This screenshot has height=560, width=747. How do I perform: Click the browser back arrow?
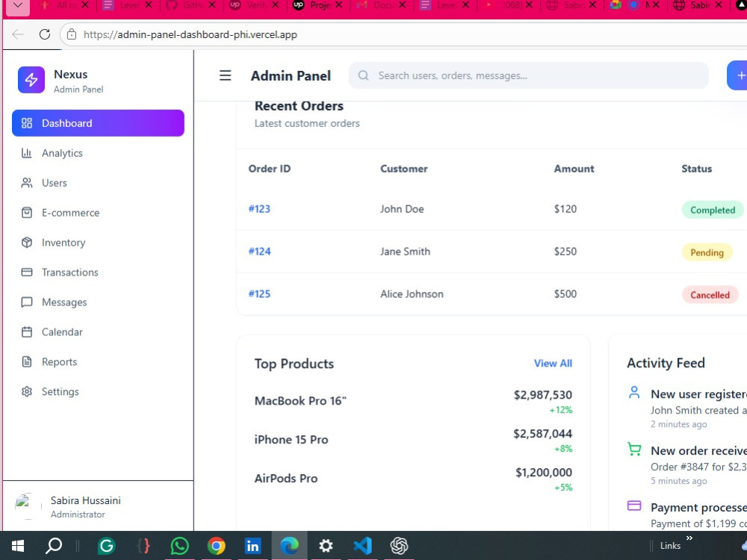18,34
